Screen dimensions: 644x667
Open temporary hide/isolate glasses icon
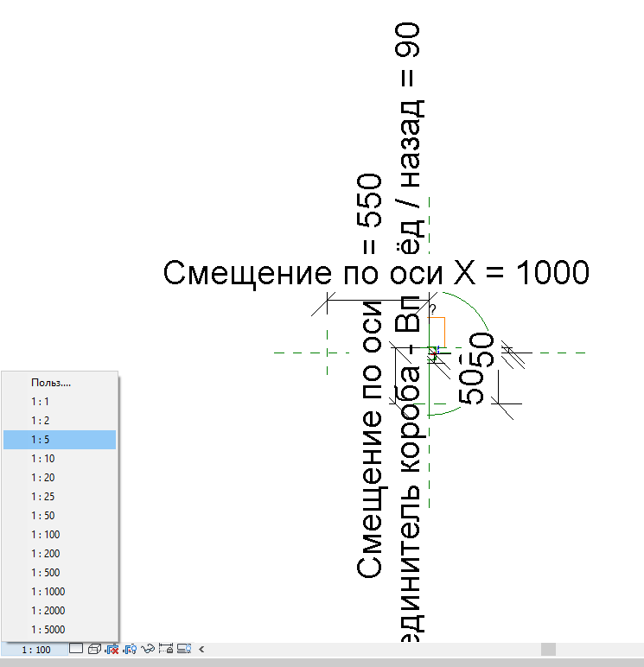click(148, 649)
